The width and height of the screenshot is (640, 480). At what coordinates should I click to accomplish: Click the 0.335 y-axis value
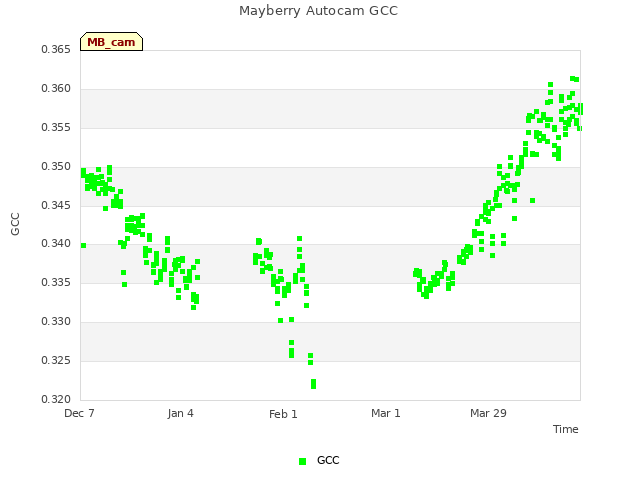pos(56,282)
